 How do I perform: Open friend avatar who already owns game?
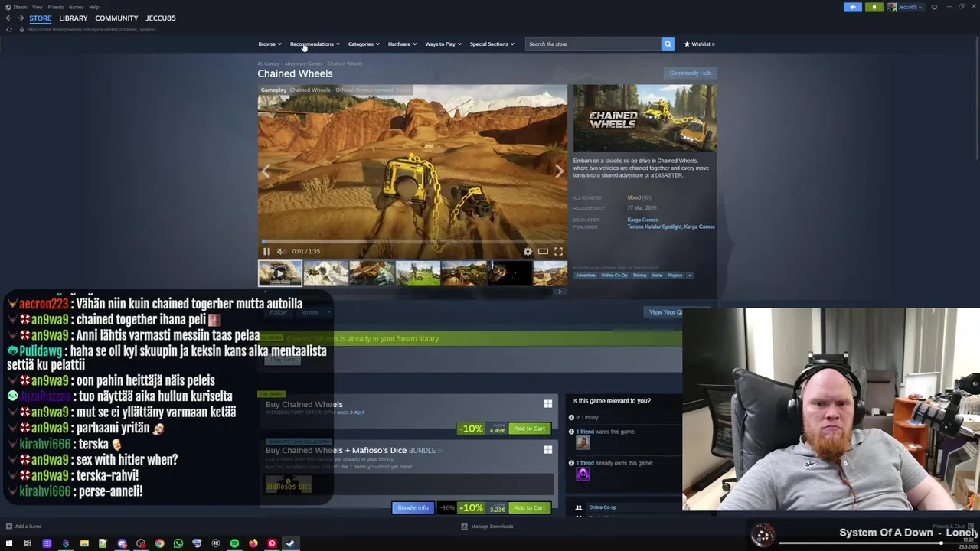(583, 474)
